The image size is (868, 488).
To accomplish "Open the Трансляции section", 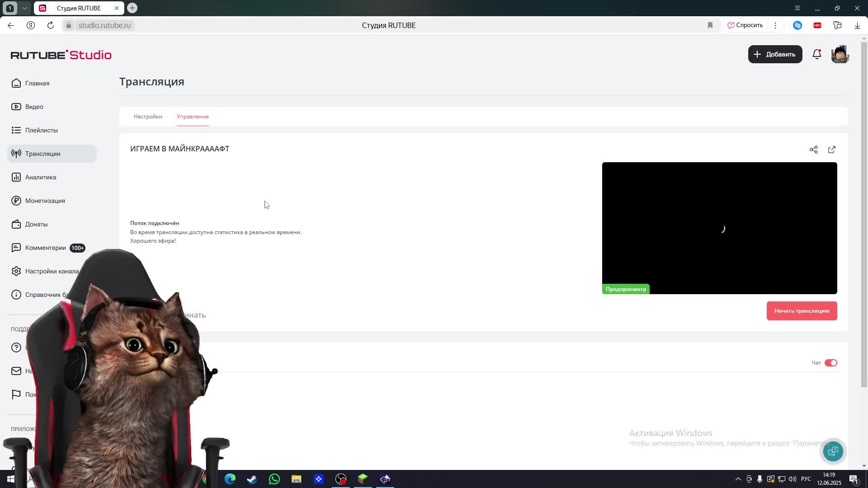I will tap(52, 154).
